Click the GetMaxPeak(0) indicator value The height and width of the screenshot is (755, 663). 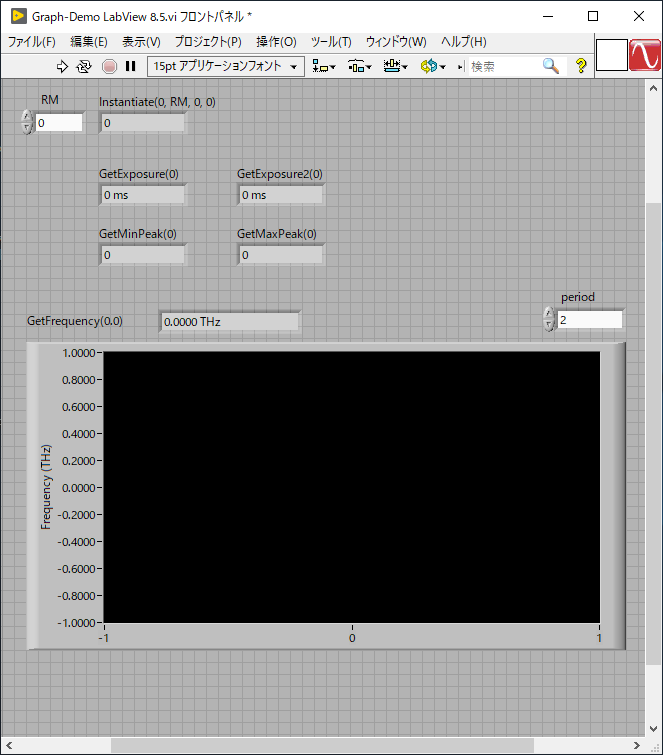pos(280,255)
